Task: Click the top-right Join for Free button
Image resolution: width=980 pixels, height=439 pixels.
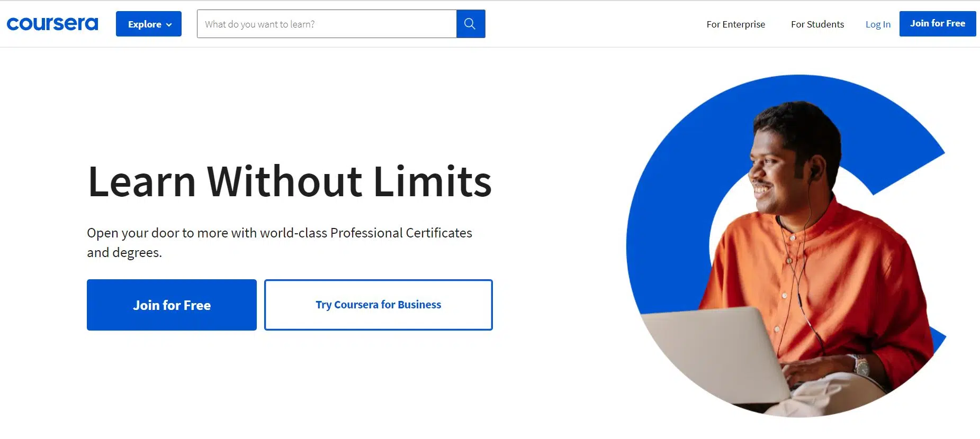Action: pos(937,23)
